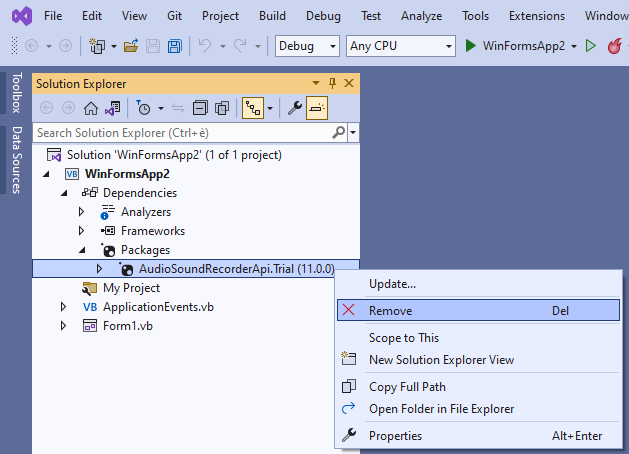The image size is (629, 454).
Task: Open Properties via the wrench toolbar icon
Action: [x=294, y=108]
